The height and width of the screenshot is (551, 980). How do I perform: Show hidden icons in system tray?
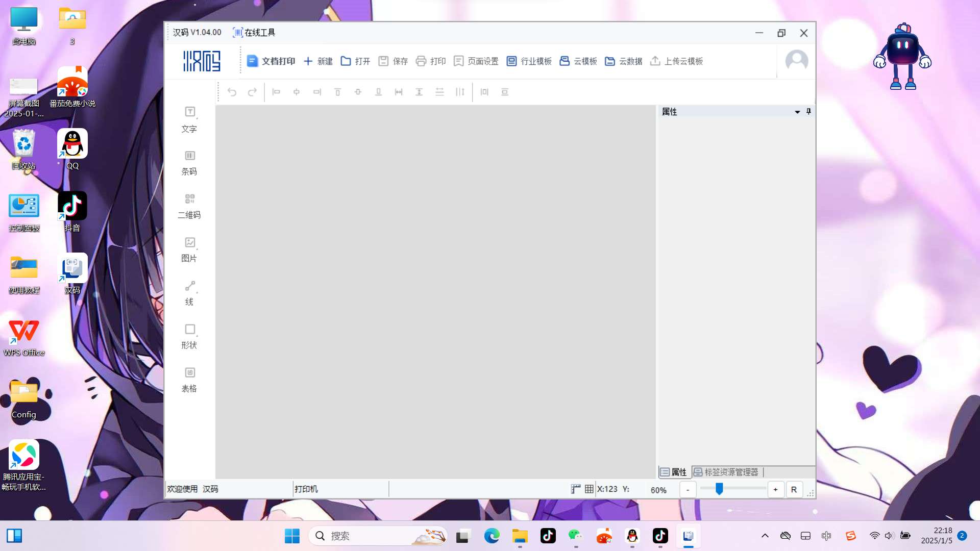pyautogui.click(x=765, y=536)
